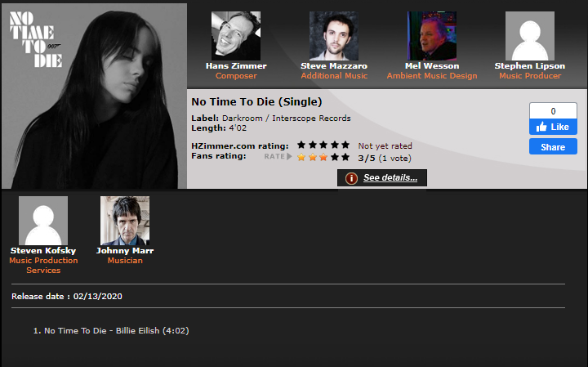Open Mel Wesson's profile photo

[x=432, y=36]
